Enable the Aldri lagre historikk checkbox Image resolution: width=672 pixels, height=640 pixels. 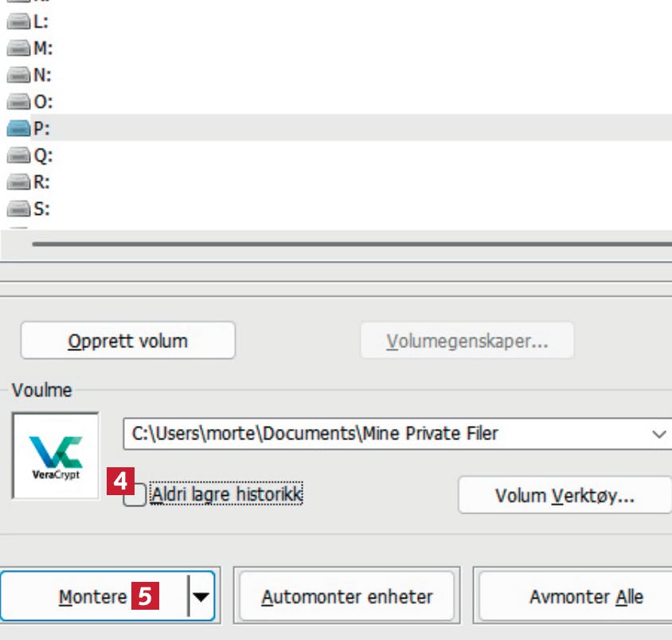(x=135, y=495)
